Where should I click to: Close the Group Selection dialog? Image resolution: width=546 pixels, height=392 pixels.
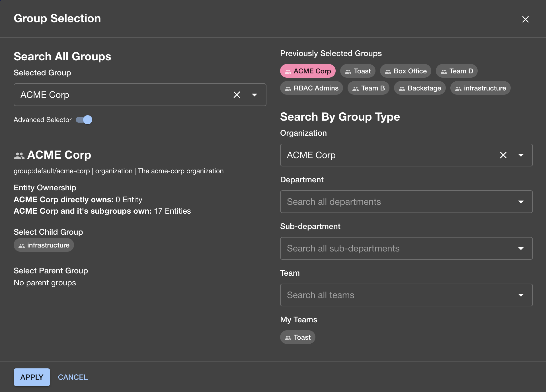click(x=525, y=19)
